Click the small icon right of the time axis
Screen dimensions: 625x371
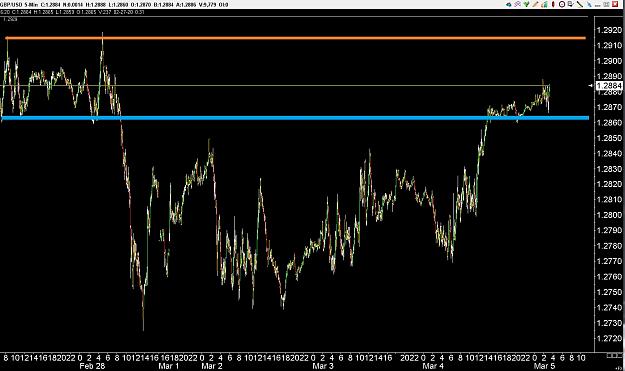coord(614,355)
